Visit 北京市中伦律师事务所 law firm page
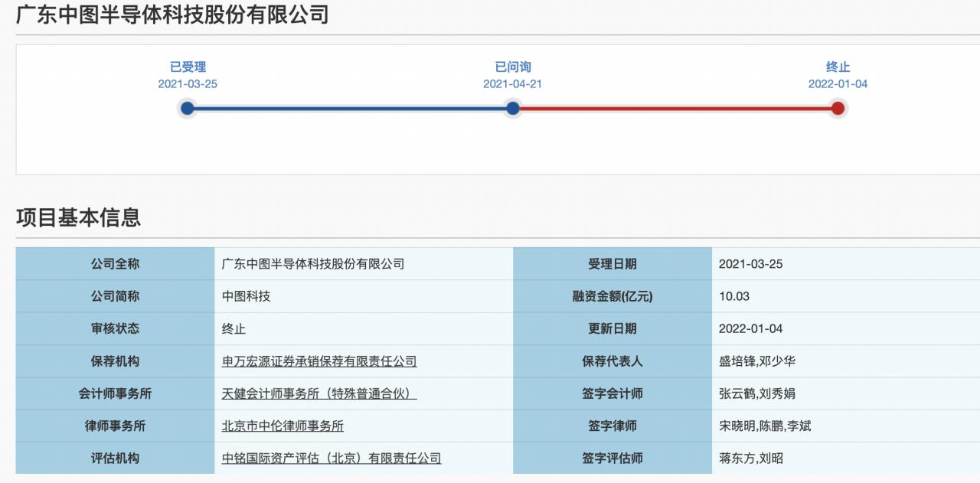 click(283, 425)
